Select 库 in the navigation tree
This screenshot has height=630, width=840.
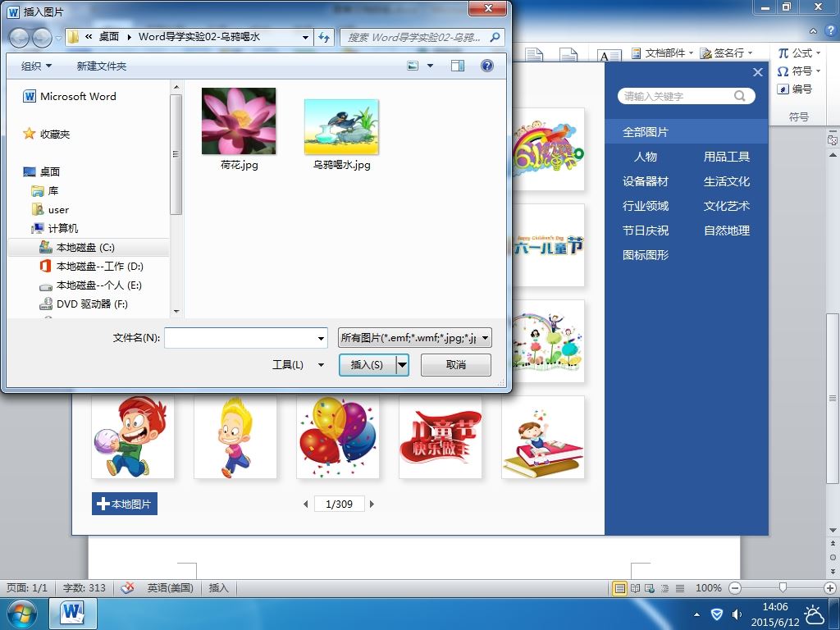(45, 190)
